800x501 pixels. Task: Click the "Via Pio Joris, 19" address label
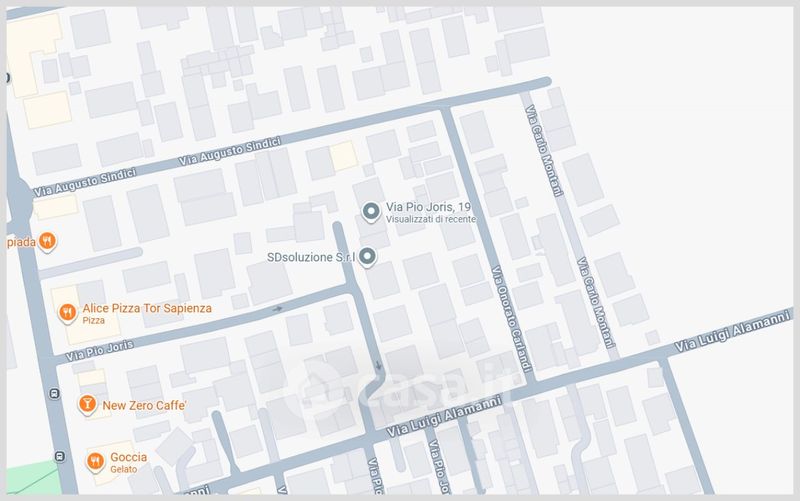click(x=429, y=206)
